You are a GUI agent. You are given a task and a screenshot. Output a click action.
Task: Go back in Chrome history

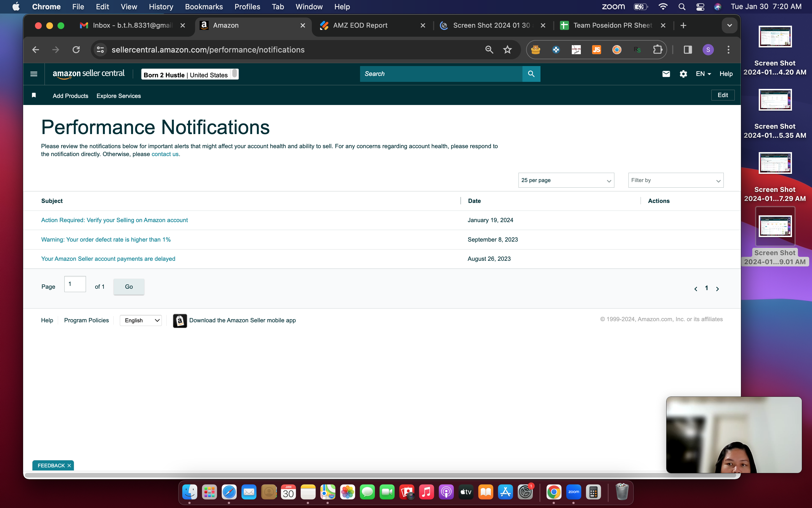[36, 50]
